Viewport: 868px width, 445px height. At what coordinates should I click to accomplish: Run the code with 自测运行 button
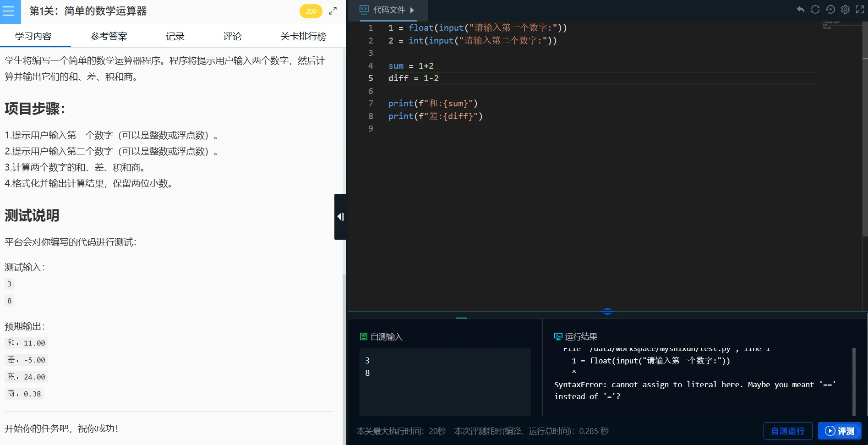[787, 431]
